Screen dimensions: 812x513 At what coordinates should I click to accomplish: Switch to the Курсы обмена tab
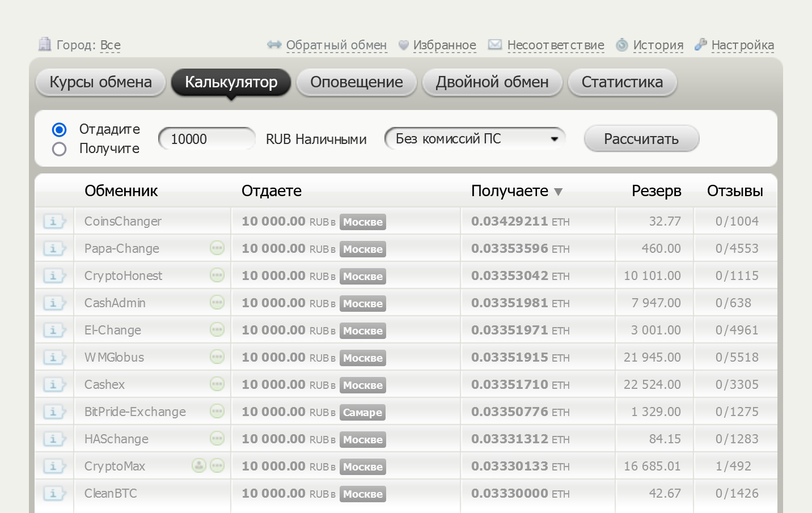[100, 82]
